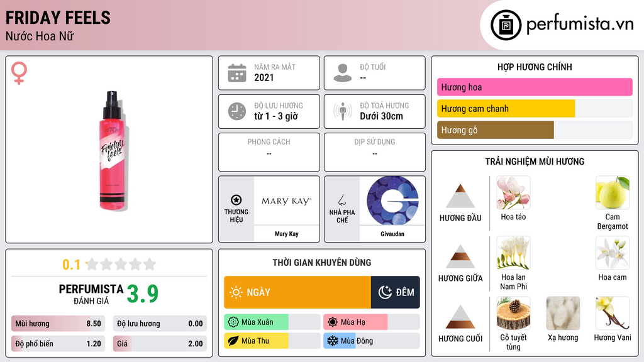Viewport: 644px width, 362px height.
Task: Click the Hương cuối pyramid icon
Action: click(x=460, y=317)
